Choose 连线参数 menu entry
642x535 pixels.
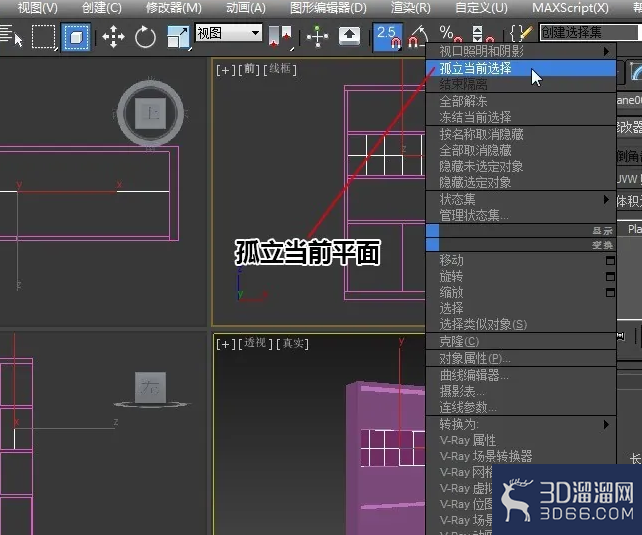521,407
